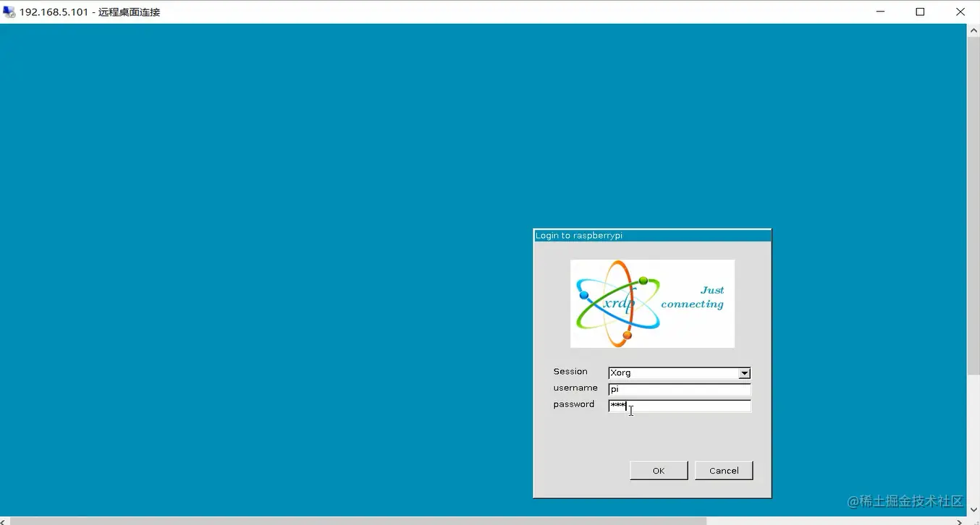Viewport: 980px width, 525px height.
Task: Focus the username field containing pi
Action: (x=680, y=390)
